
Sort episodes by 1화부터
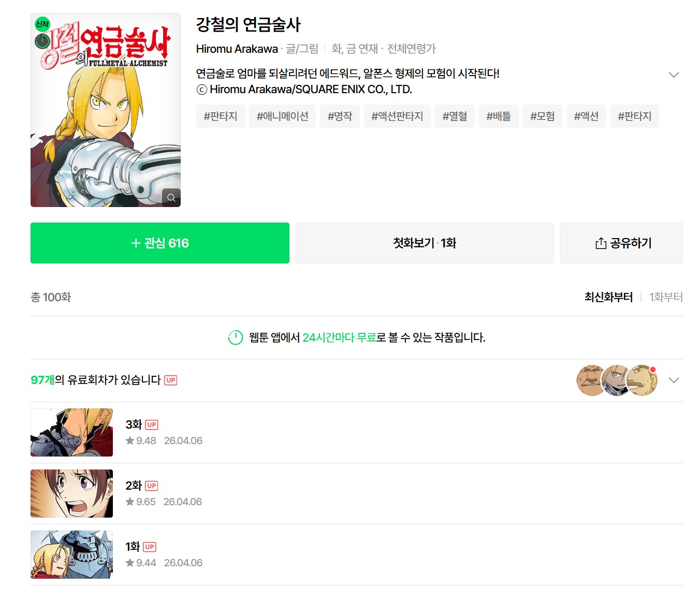(666, 297)
